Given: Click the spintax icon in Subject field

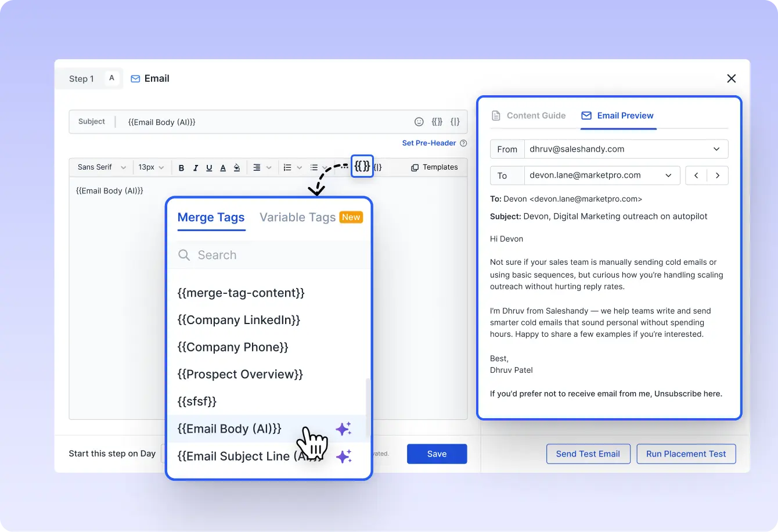Looking at the screenshot, I should pos(455,122).
